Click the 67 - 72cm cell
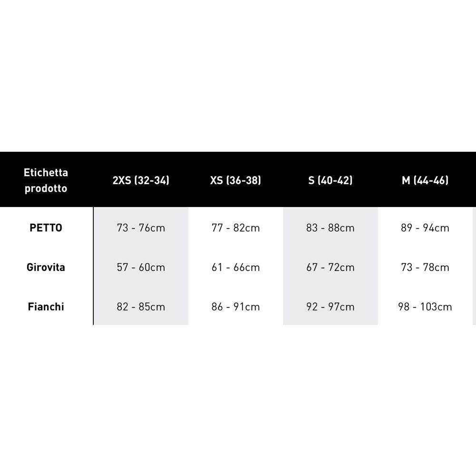 pyautogui.click(x=330, y=267)
